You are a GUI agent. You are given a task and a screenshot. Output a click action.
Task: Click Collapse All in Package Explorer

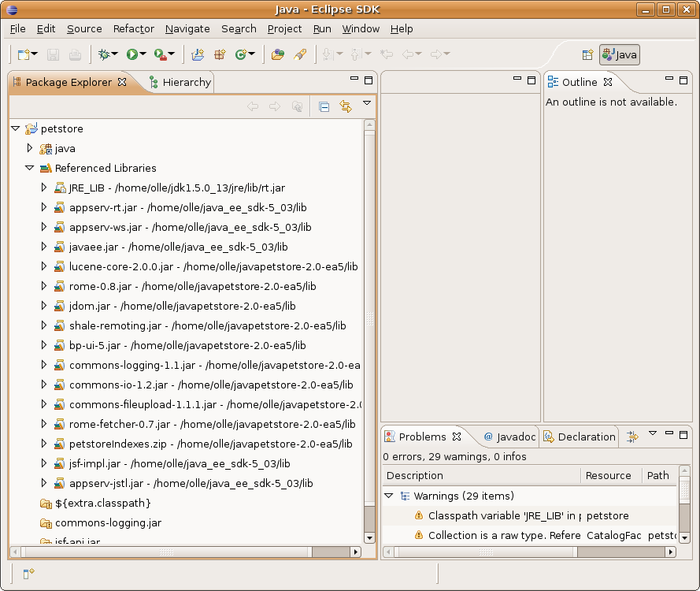324,106
